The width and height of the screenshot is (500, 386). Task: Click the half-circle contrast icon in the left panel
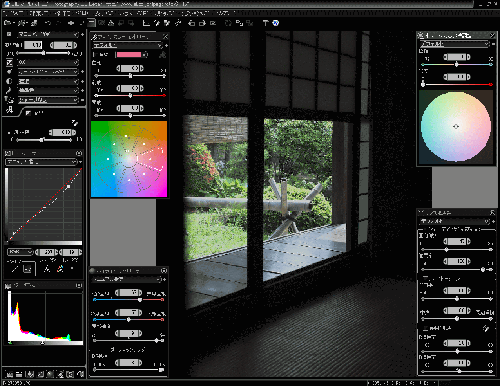coord(9,81)
